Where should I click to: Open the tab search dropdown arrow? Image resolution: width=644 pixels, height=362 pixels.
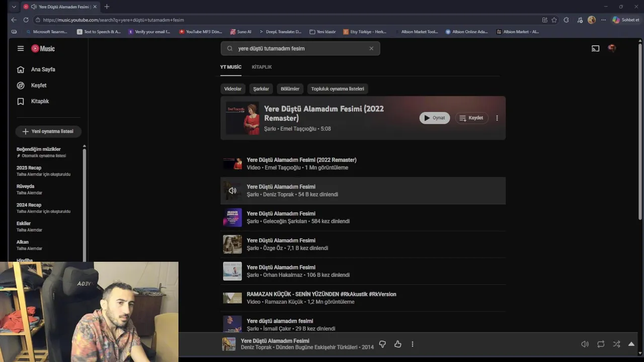[14, 7]
